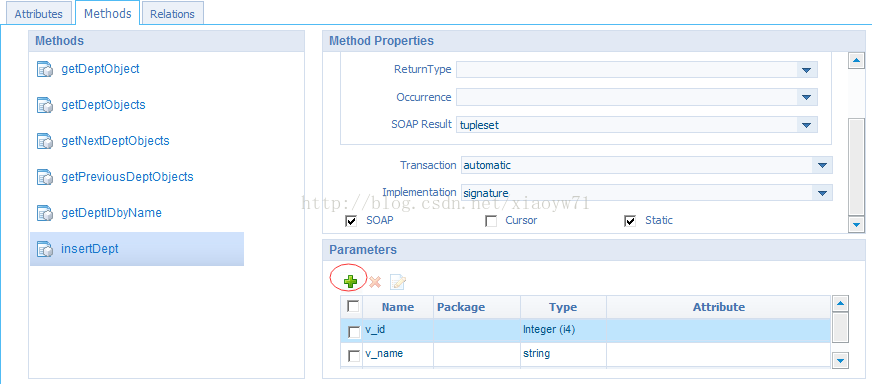Select the getDeptObjects method
This screenshot has width=872, height=384.
(103, 105)
